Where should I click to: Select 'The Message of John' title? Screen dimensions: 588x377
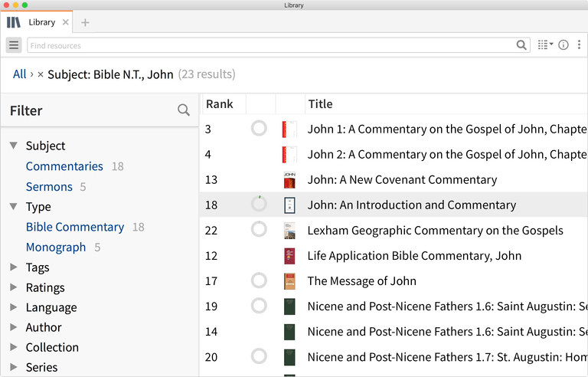tap(362, 281)
